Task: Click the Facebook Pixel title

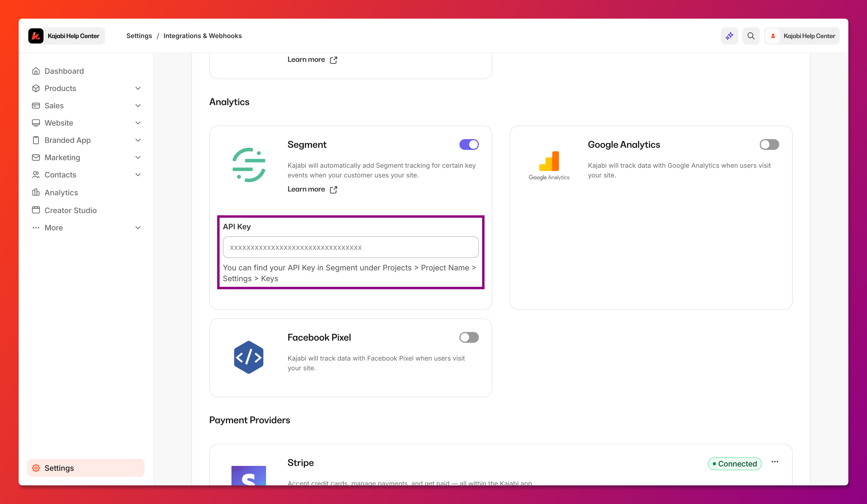Action: coord(319,338)
